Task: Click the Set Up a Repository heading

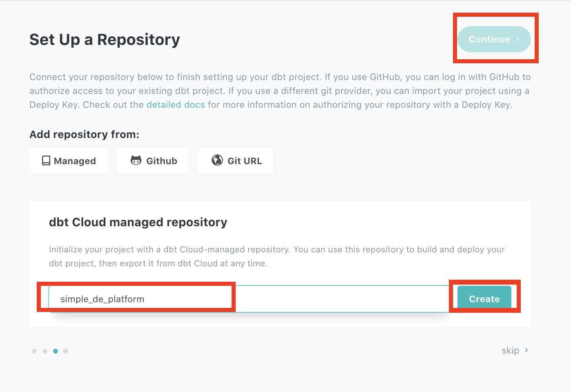Action: tap(105, 40)
